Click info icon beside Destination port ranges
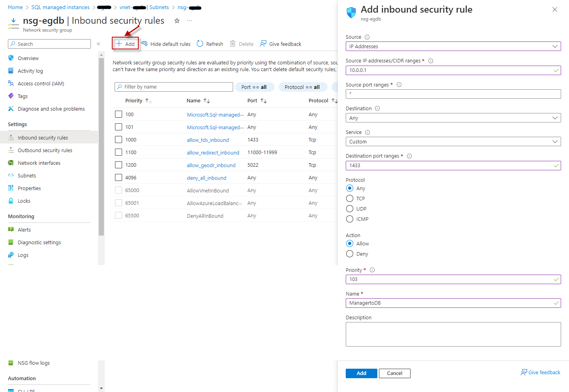569x392 pixels. pyautogui.click(x=409, y=156)
